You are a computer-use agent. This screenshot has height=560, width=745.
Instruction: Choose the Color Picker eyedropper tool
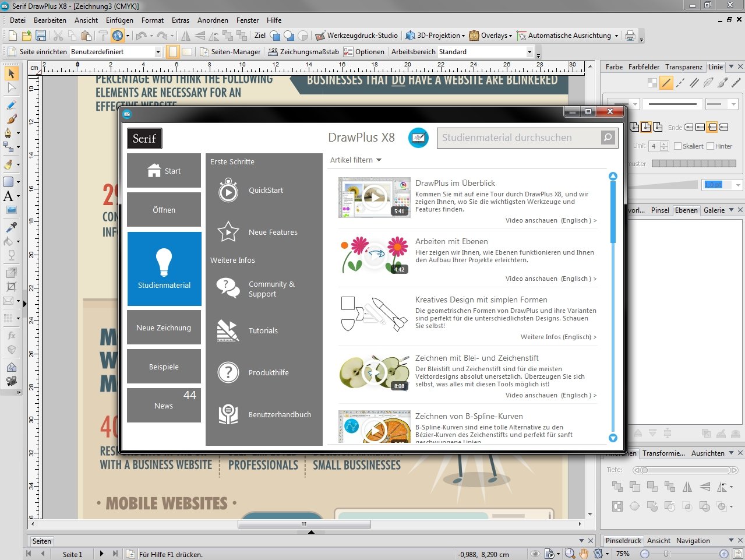[11, 227]
